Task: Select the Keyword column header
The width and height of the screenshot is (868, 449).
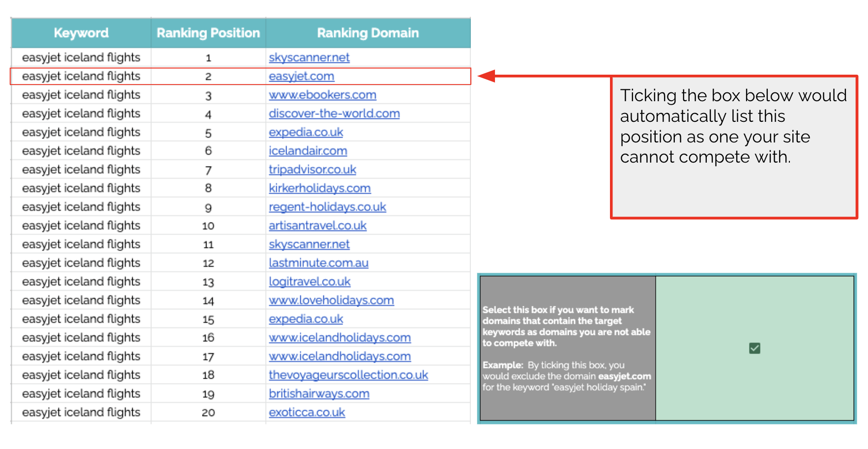Action: click(81, 33)
